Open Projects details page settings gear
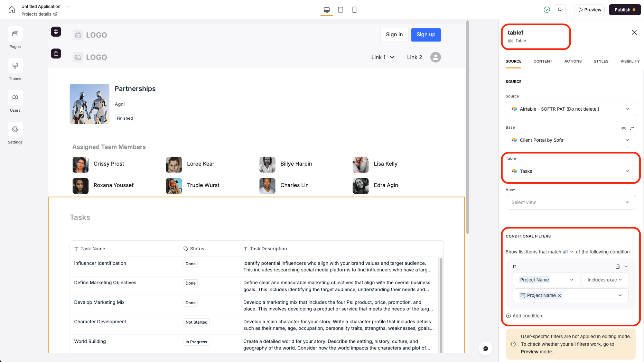644x362 pixels. 55,14
